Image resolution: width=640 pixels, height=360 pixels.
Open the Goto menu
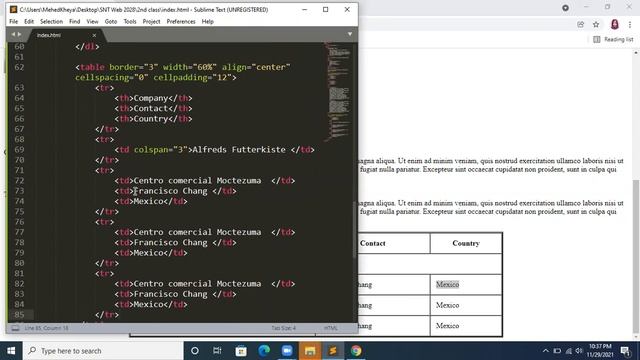coord(111,22)
